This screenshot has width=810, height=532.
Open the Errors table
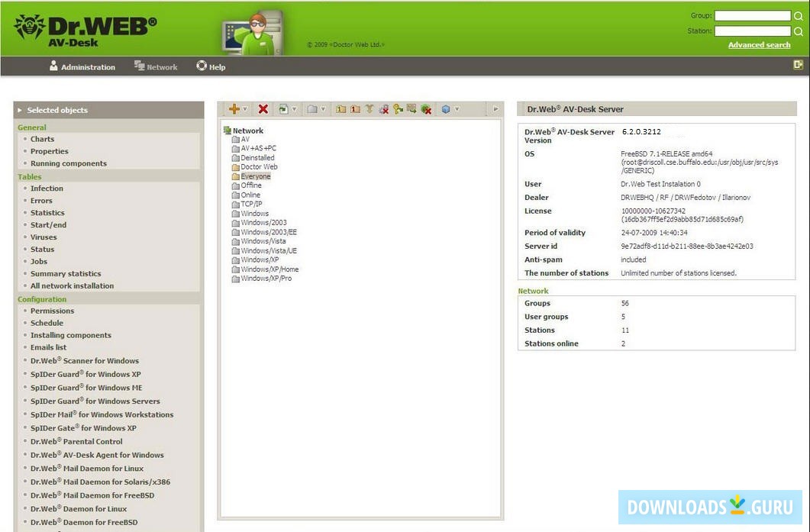pos(41,201)
